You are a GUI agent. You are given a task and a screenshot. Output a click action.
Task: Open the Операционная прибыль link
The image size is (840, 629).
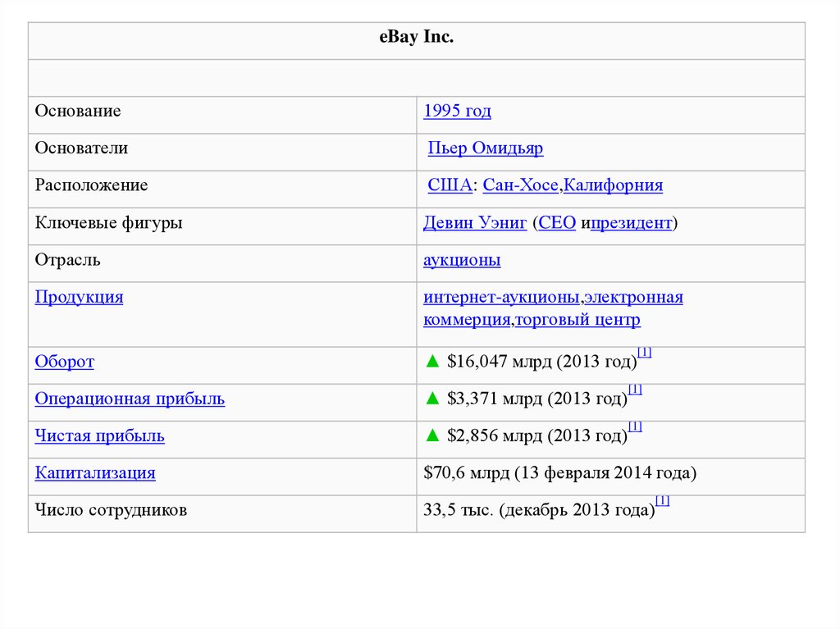click(130, 399)
